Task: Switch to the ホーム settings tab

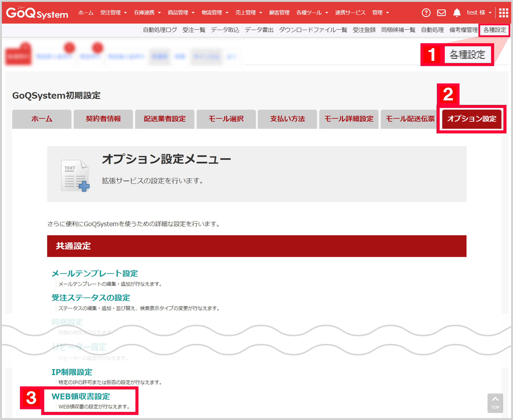Action: coord(42,119)
